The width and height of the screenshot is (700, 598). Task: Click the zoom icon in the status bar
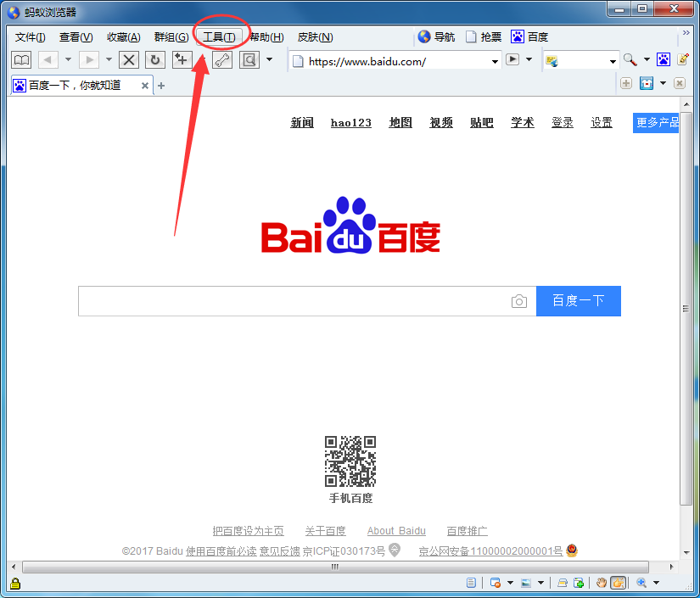(x=641, y=583)
